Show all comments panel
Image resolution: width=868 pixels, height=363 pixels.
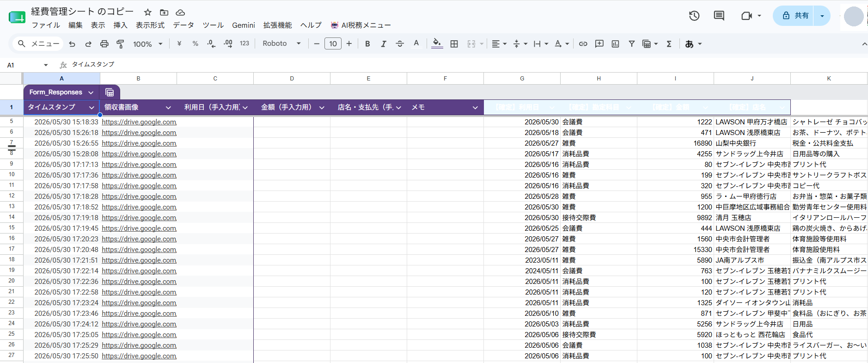pyautogui.click(x=719, y=16)
